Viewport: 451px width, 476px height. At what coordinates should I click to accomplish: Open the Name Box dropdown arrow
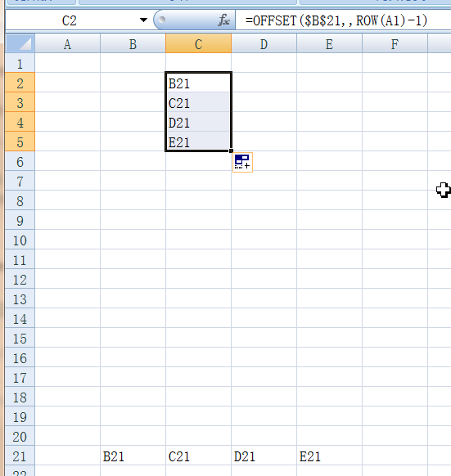coord(143,20)
